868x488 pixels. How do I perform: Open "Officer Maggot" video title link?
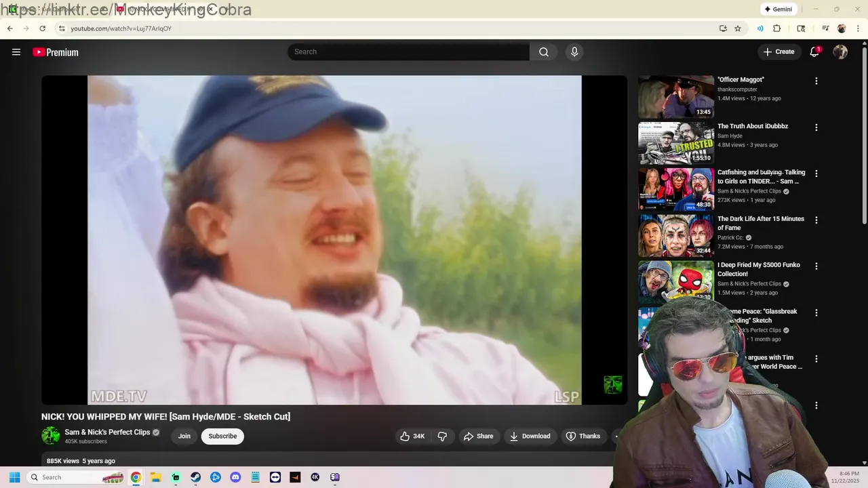point(741,80)
